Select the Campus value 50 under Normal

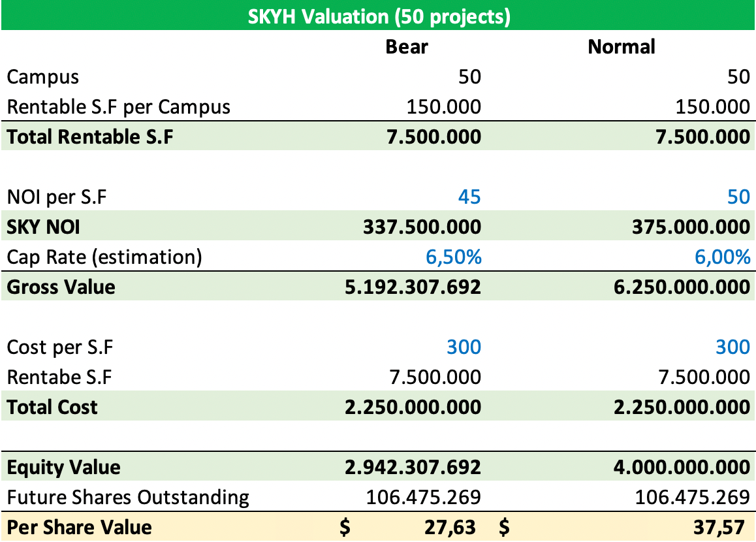pyautogui.click(x=738, y=77)
